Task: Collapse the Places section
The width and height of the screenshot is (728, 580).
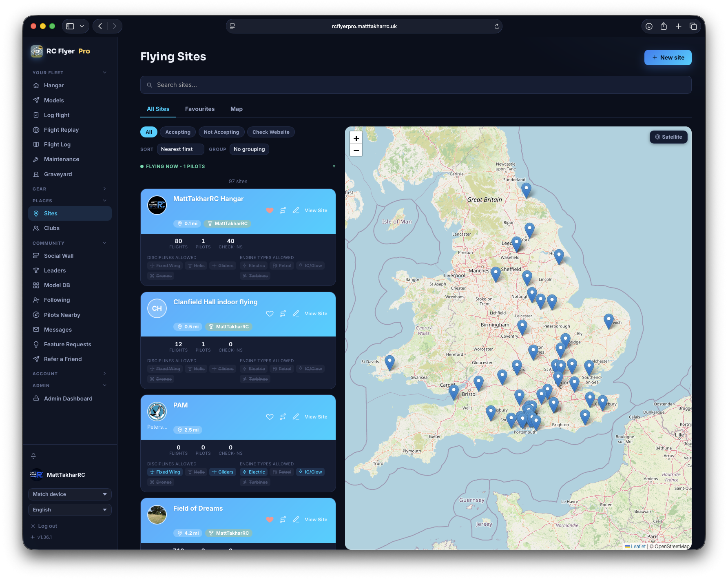Action: pyautogui.click(x=70, y=201)
